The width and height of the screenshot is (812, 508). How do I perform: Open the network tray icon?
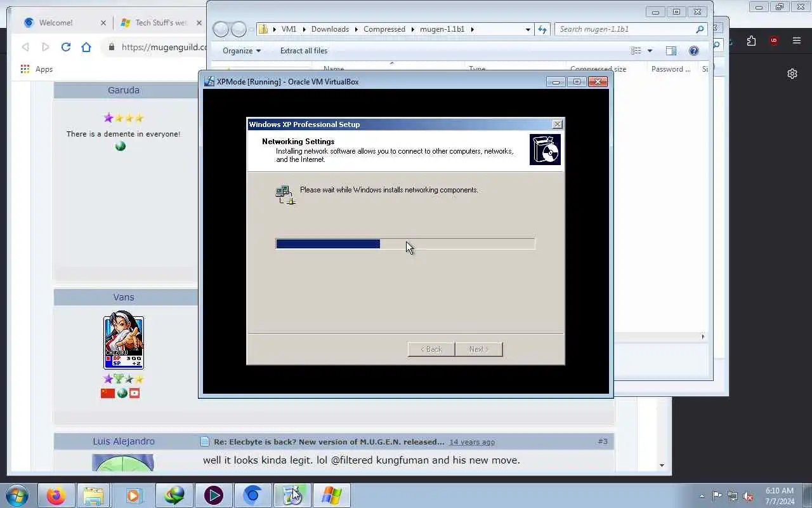point(733,496)
